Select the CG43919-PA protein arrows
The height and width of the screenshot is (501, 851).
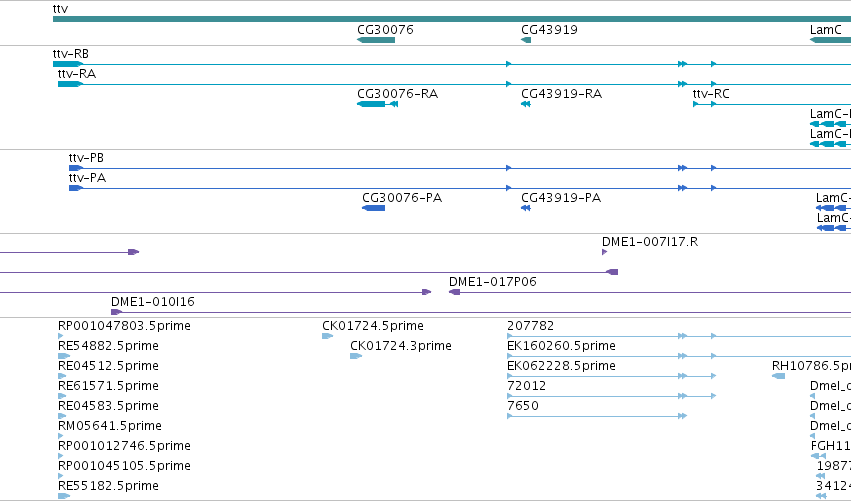(x=525, y=208)
